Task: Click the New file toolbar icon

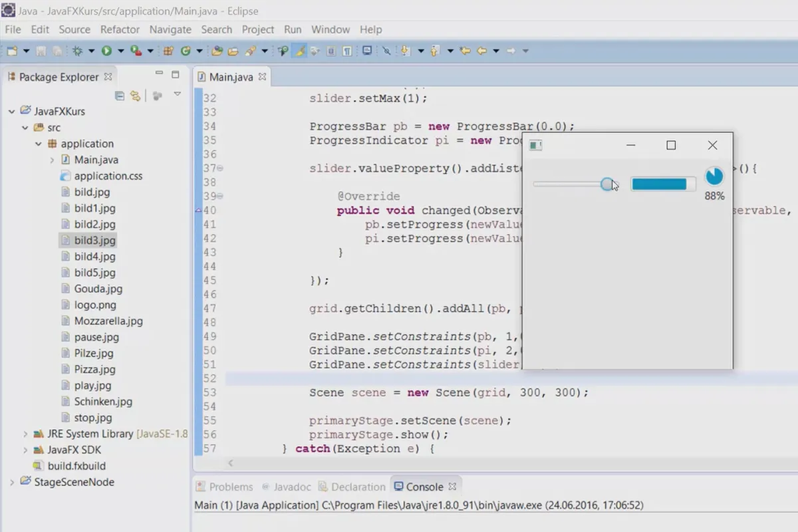Action: pos(12,51)
